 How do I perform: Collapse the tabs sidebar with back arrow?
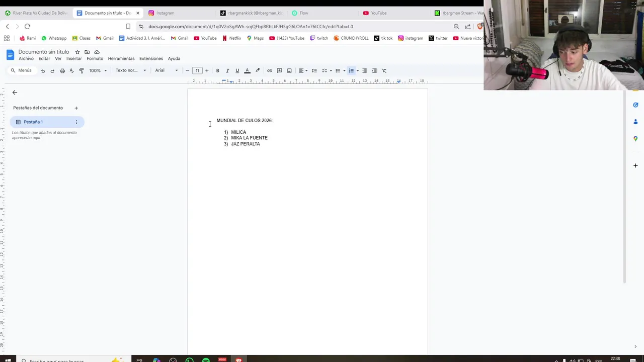click(15, 93)
